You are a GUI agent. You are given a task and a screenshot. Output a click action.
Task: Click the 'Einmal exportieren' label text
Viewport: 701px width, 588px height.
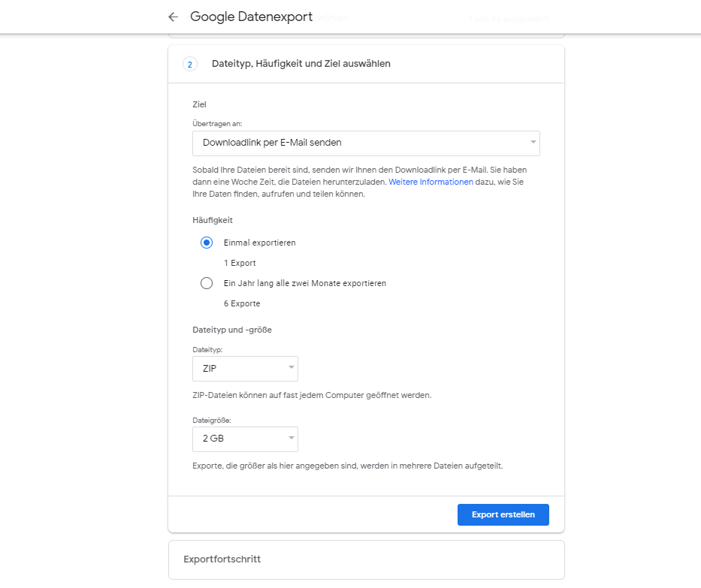point(260,243)
